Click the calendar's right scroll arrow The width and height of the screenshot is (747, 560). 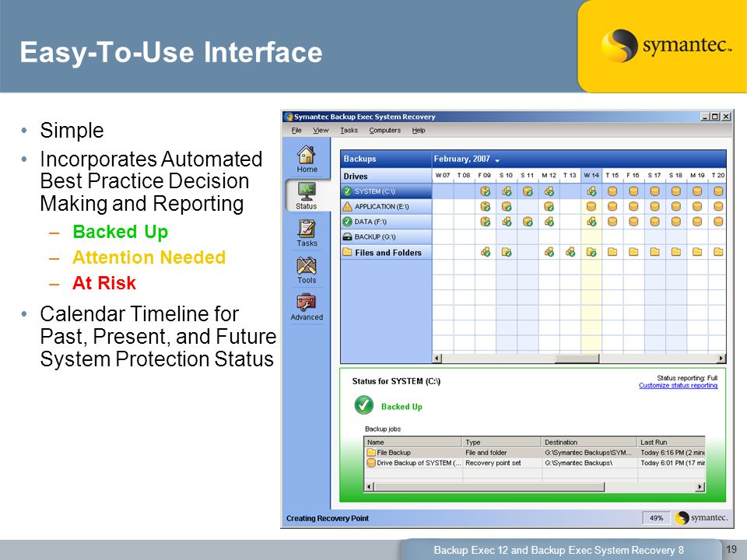721,358
